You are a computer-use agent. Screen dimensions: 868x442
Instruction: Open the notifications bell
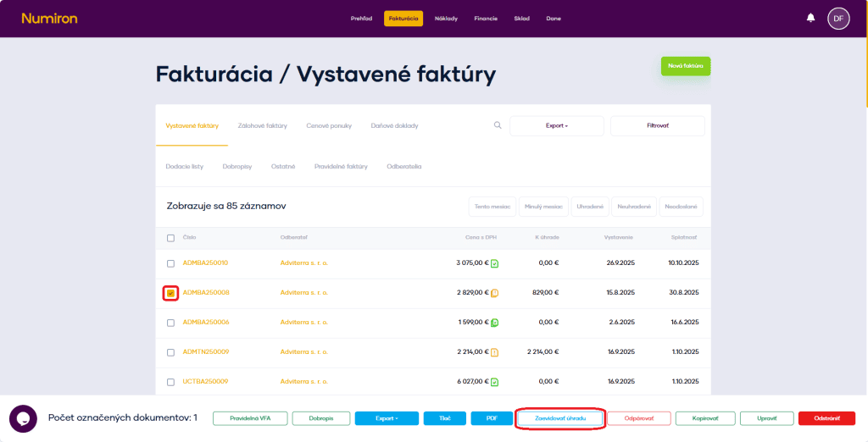[810, 18]
